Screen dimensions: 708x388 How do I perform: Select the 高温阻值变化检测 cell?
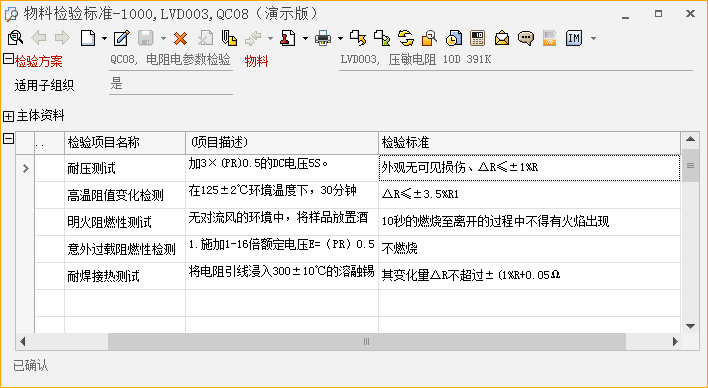[x=125, y=195]
